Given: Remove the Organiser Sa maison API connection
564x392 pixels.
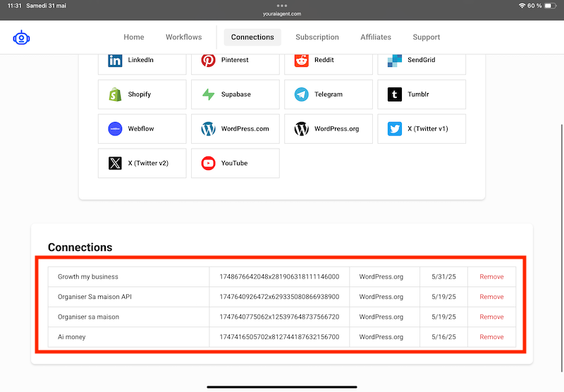Looking at the screenshot, I should point(491,297).
